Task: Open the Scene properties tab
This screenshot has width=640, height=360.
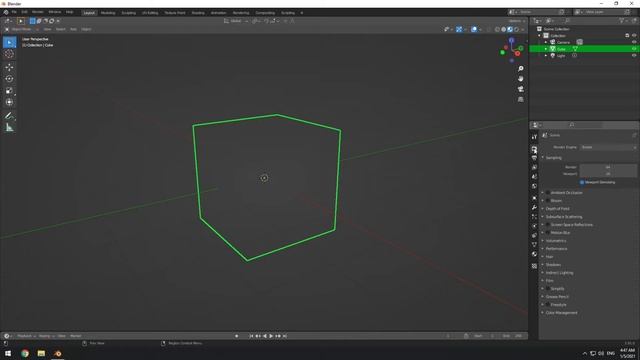Action: pos(534,177)
